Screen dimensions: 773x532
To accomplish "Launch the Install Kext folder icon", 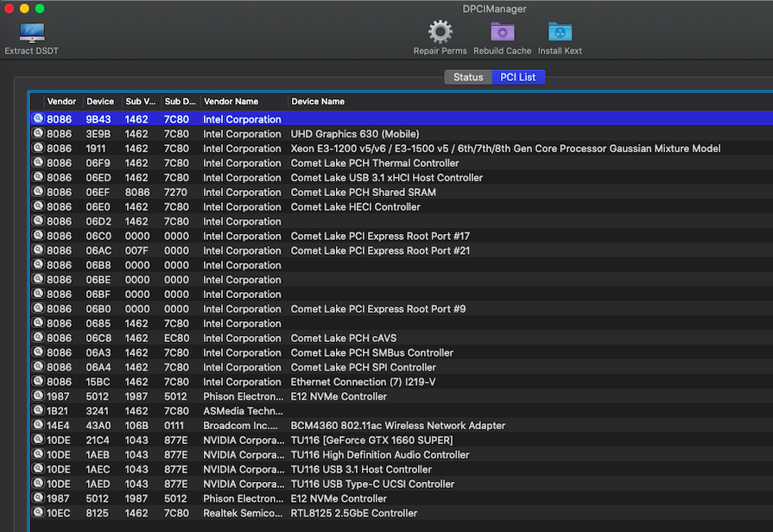I will pyautogui.click(x=560, y=32).
